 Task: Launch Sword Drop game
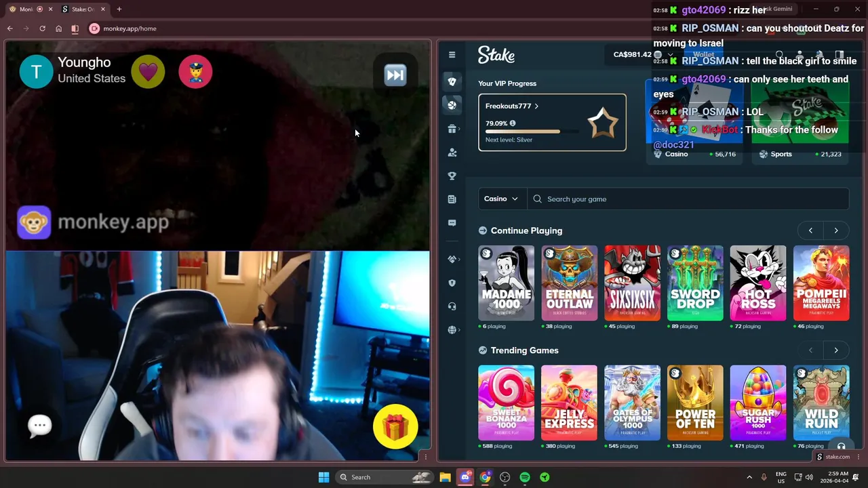[695, 283]
